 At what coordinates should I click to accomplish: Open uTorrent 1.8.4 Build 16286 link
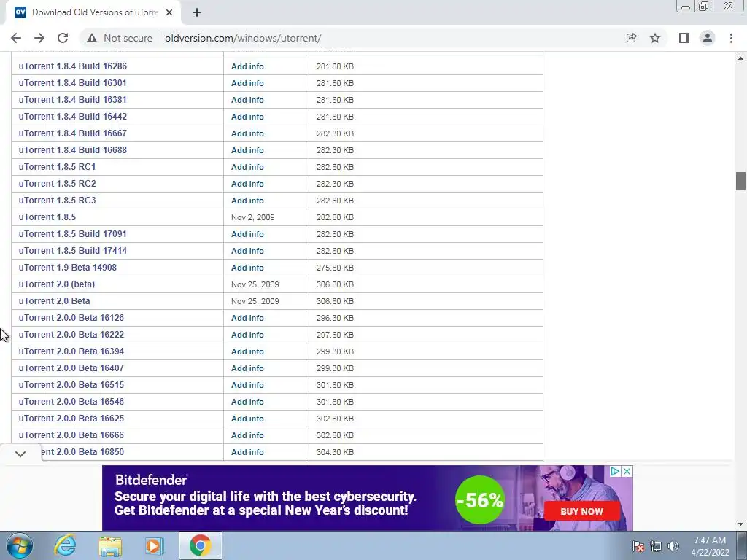(73, 66)
